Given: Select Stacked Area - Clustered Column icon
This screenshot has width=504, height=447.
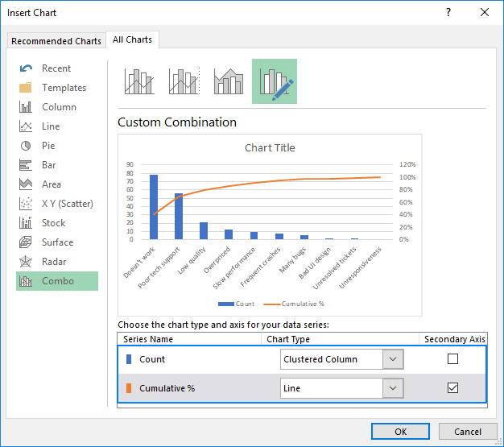Looking at the screenshot, I should tap(229, 81).
